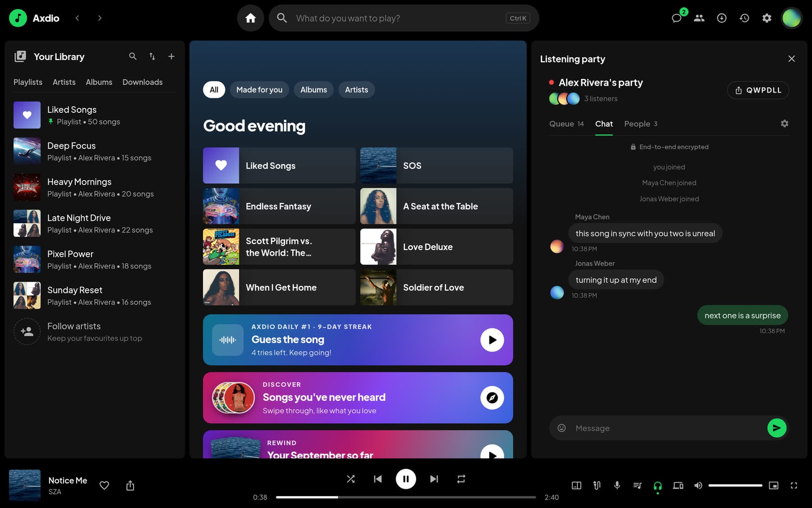This screenshot has width=812, height=508.
Task: Like Notice Me with the heart
Action: click(104, 485)
